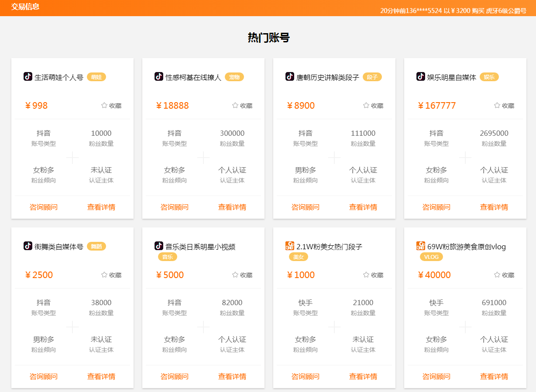Click the VLOG category tag
This screenshot has height=392, width=536.
point(431,257)
